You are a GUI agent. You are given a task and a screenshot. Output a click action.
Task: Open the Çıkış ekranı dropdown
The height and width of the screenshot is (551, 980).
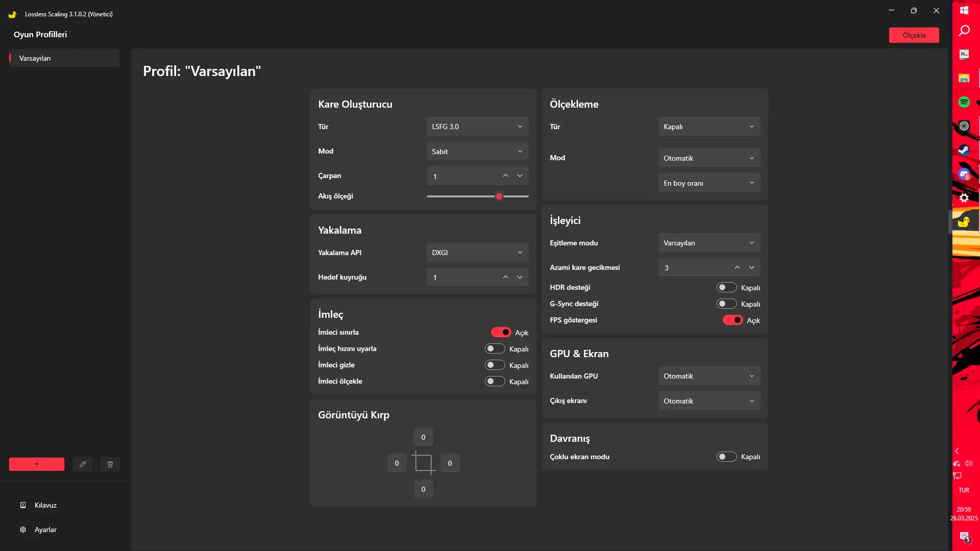pos(709,401)
